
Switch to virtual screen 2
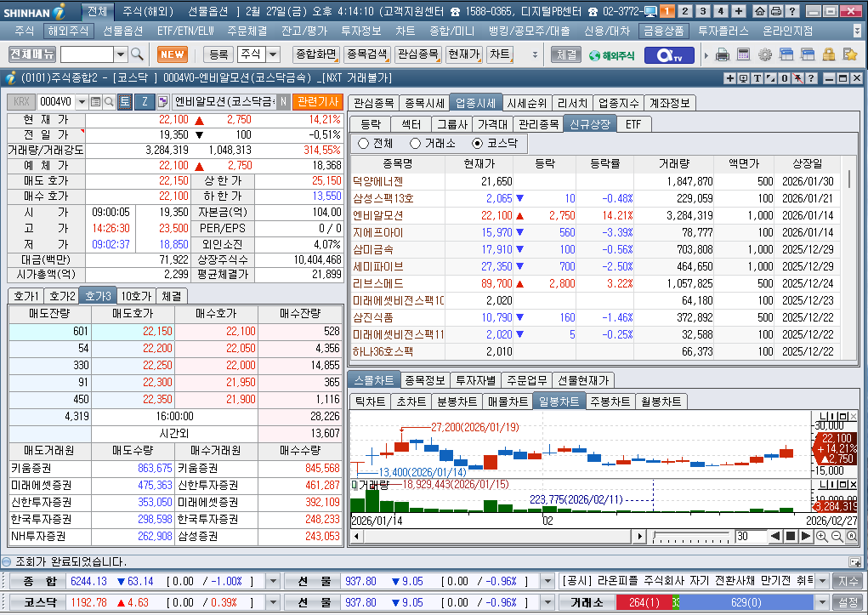(684, 11)
